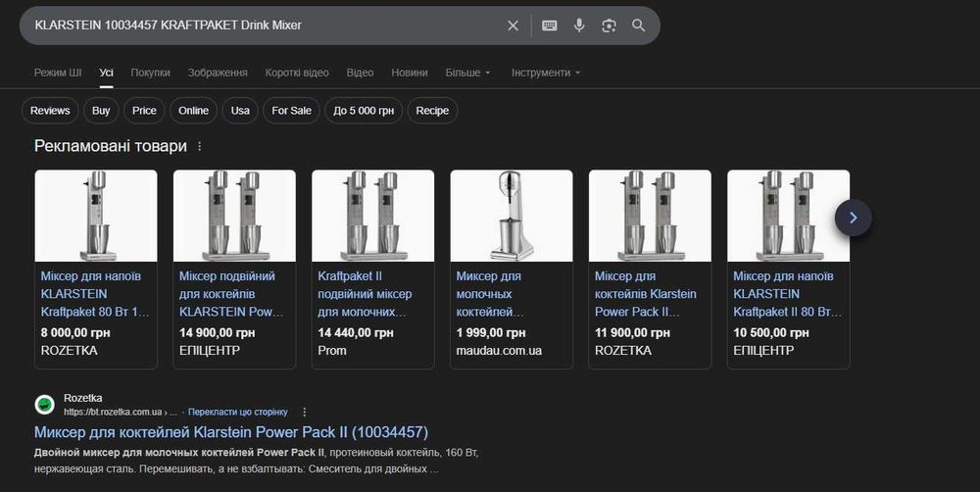Apply the До 5 000 грн filter chip
This screenshot has width=980, height=492.
[x=364, y=111]
